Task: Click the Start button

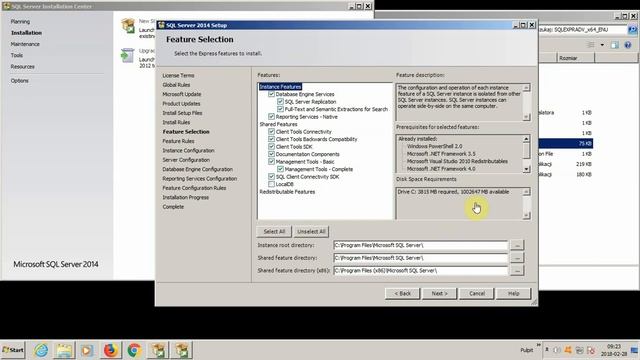Action: pyautogui.click(x=13, y=350)
